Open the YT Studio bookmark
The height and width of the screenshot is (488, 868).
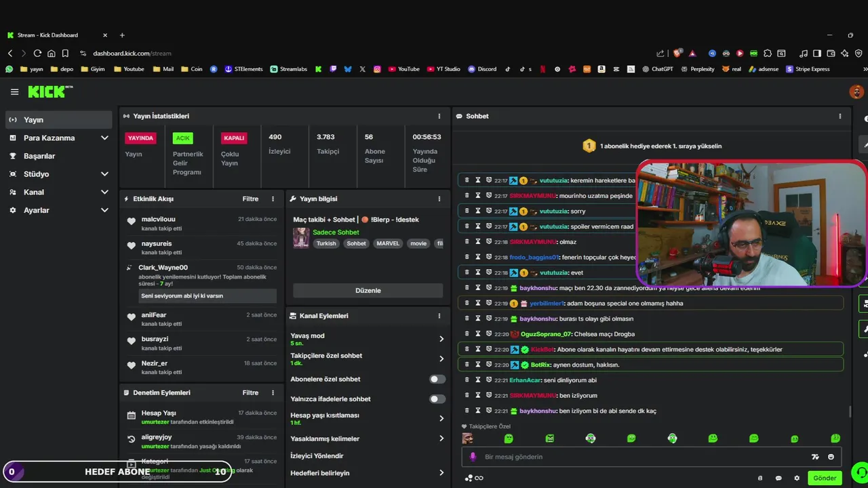443,69
